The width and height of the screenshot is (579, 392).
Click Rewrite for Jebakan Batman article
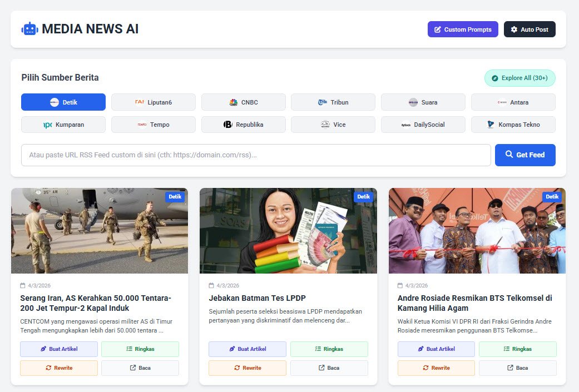point(248,368)
